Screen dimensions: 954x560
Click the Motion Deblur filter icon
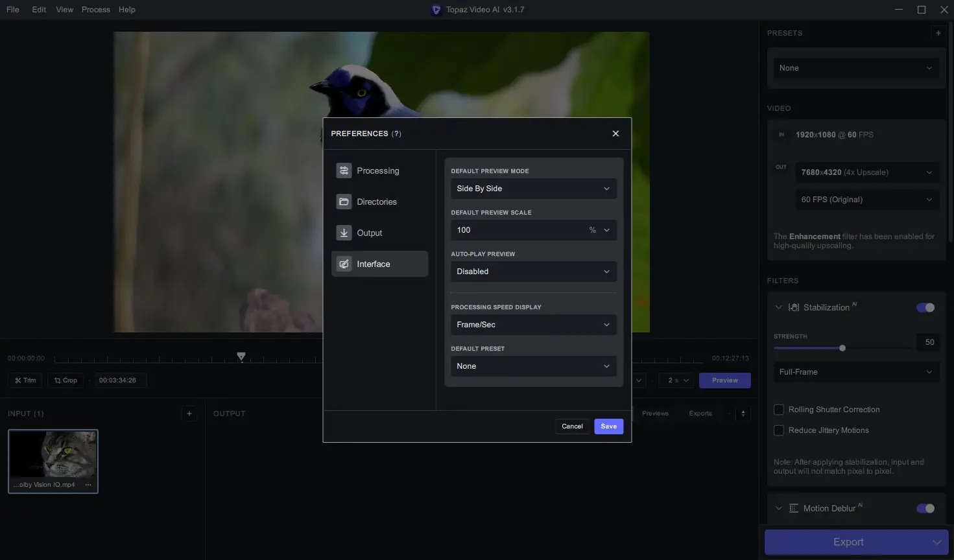click(x=793, y=508)
